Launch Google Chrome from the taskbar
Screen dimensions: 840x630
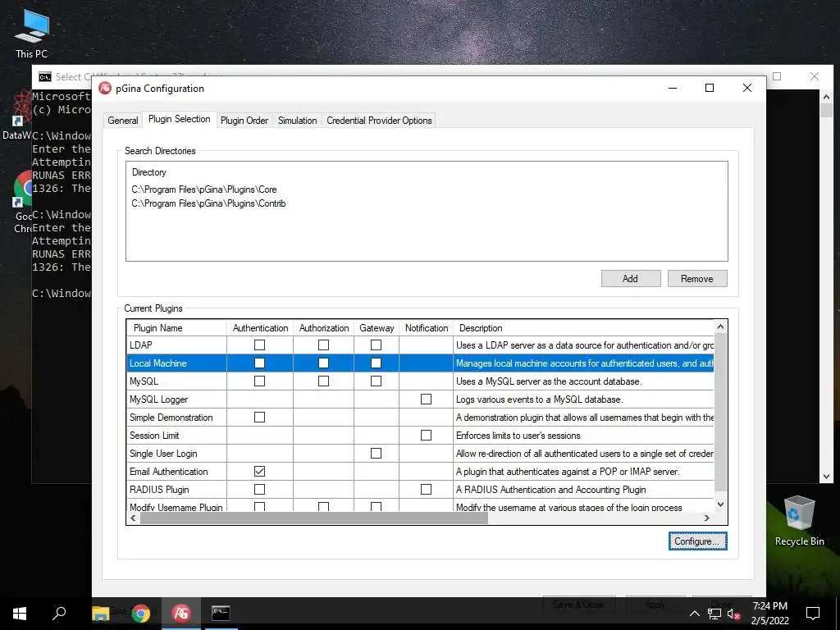coord(141,613)
